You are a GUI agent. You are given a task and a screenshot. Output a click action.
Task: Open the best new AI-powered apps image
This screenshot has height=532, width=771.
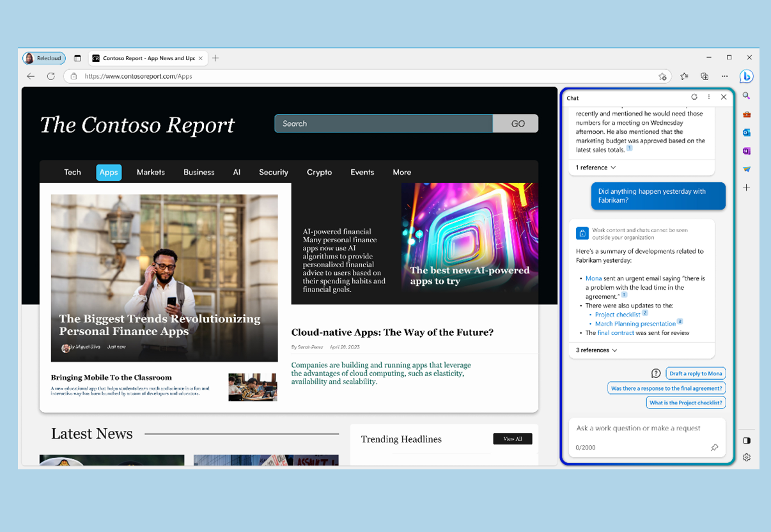point(470,238)
